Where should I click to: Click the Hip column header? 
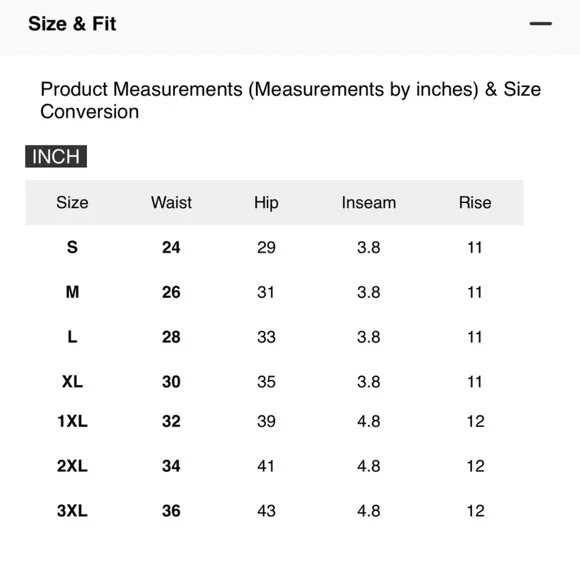(266, 203)
